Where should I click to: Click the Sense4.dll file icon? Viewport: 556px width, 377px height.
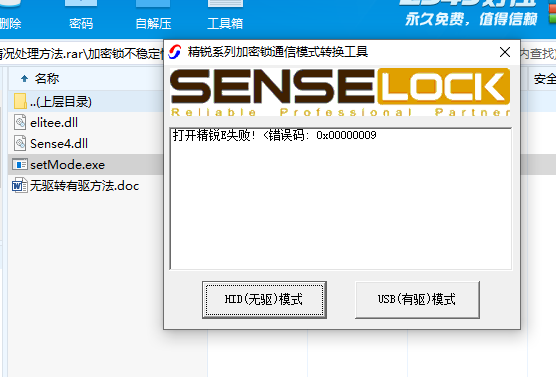(20, 144)
